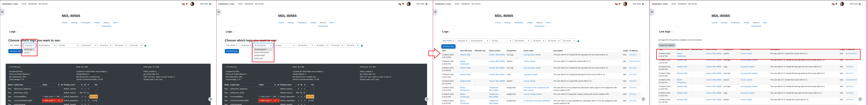Open the side drawer in the Live logs screenshot
Viewport: 868px width, 105px height.
652,12
